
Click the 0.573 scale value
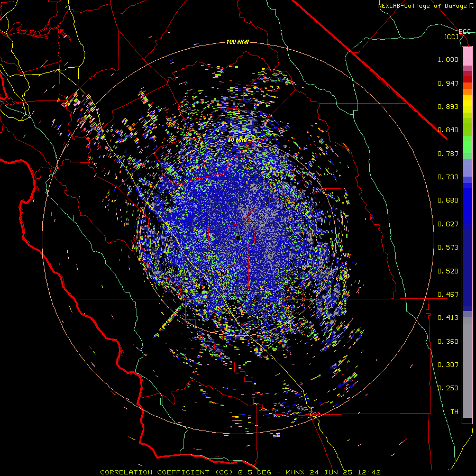(x=448, y=248)
